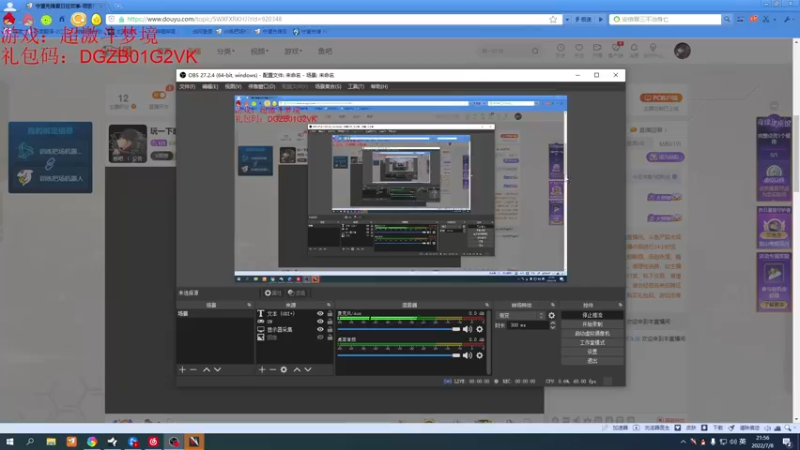
Task: Open OBS 文件(F) menu
Action: [x=187, y=87]
